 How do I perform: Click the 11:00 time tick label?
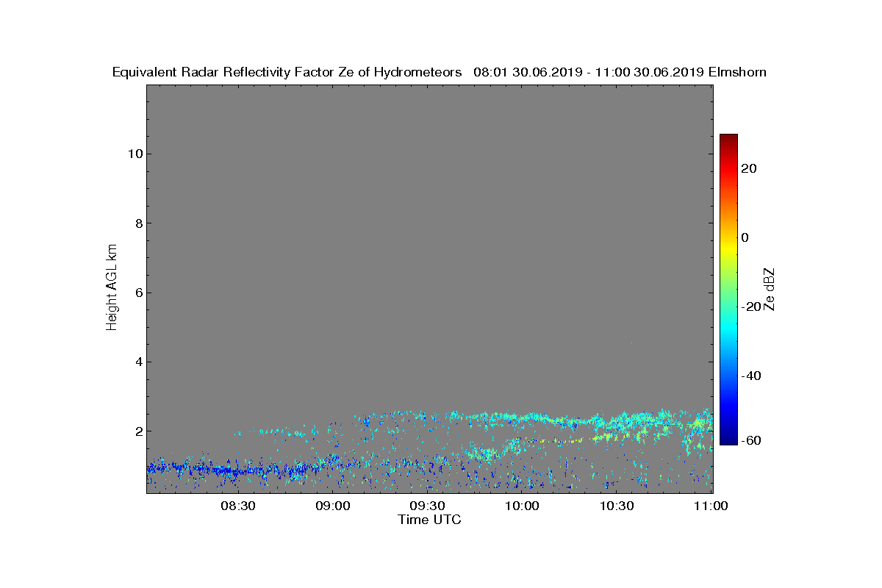pos(711,506)
